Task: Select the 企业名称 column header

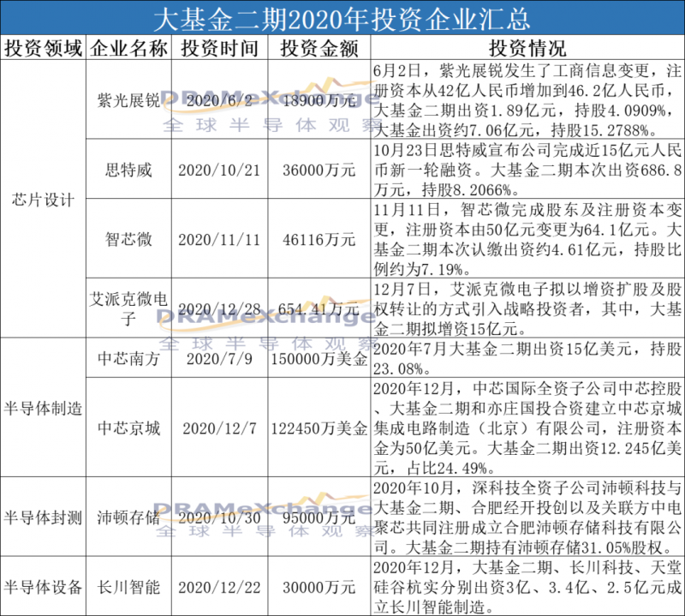Action: (128, 49)
